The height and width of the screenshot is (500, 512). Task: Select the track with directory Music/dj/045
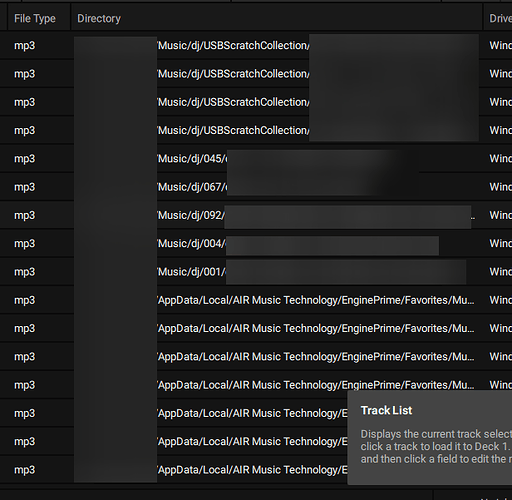[256, 159]
